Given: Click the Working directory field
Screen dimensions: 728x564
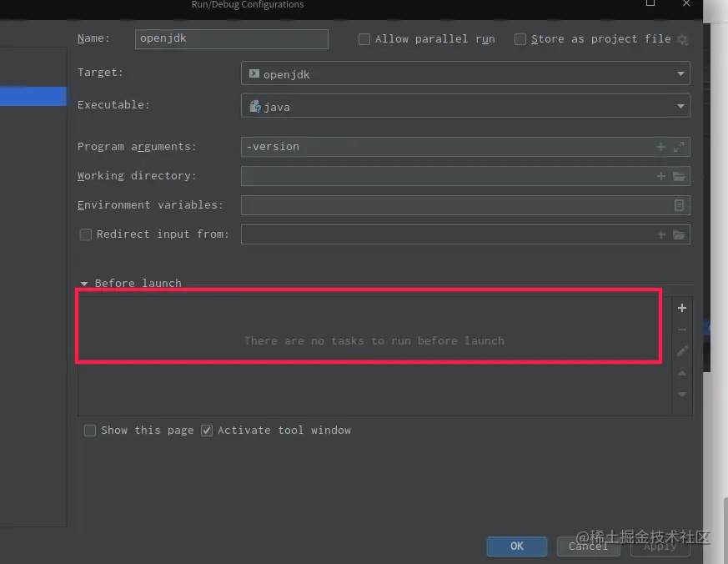Looking at the screenshot, I should click(465, 176).
